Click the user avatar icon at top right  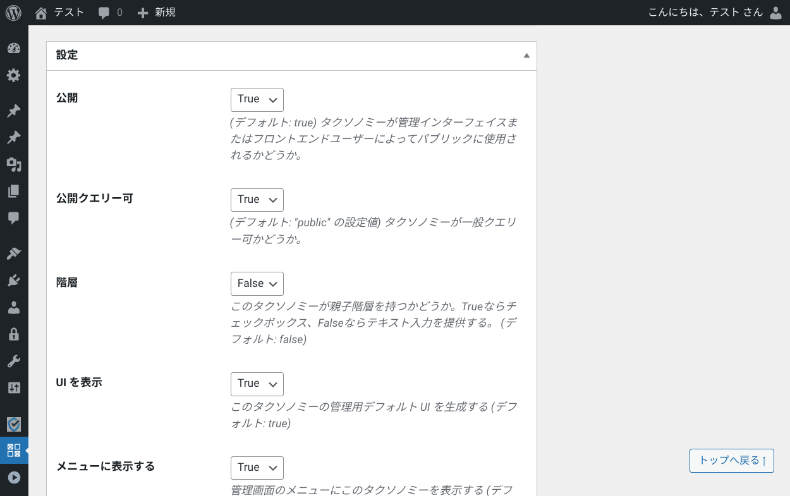click(x=776, y=13)
